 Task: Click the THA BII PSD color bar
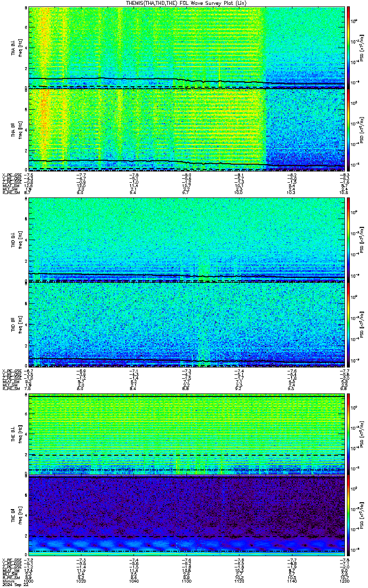point(348,130)
